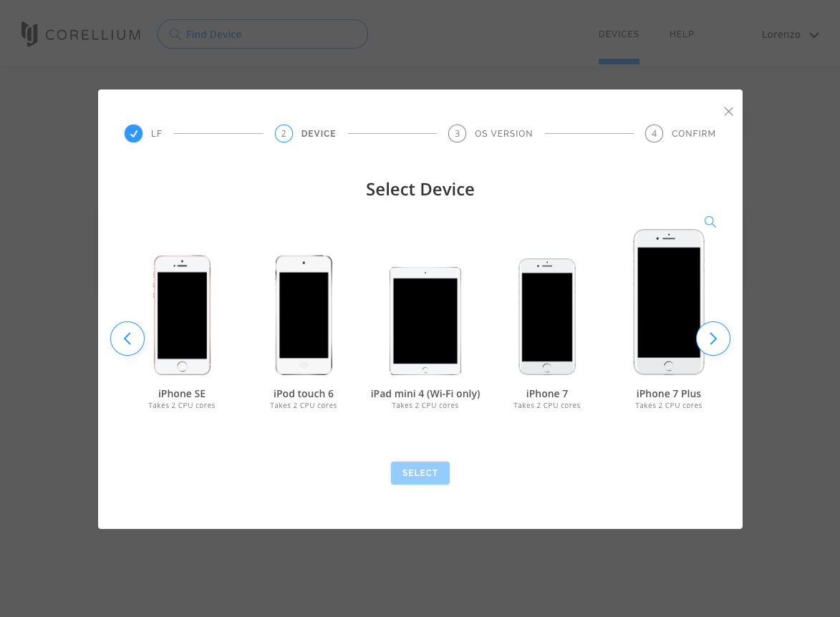Select the iPod touch 6 device image
Screen dimensions: 840x617
pyautogui.click(x=304, y=315)
